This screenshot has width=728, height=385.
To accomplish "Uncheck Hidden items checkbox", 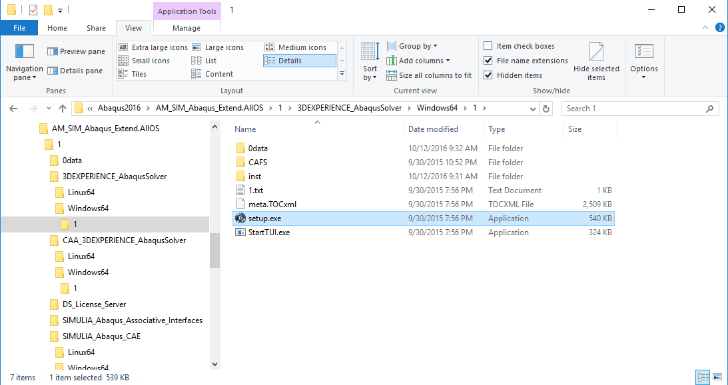I will click(488, 75).
